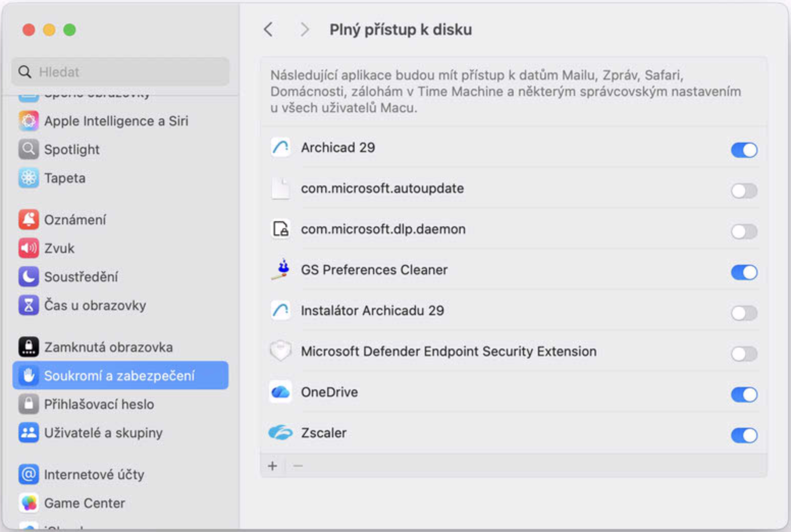Disable full disk access for Archicad 29

click(744, 150)
